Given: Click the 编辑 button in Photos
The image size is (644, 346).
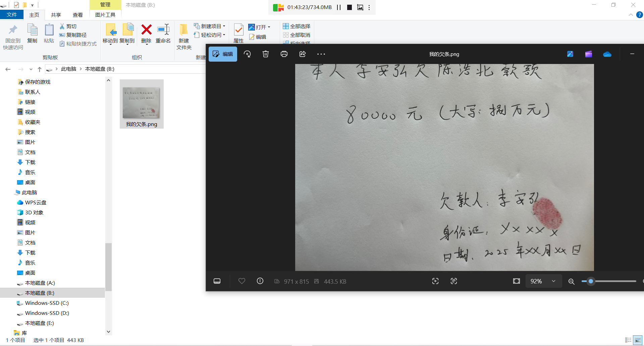Looking at the screenshot, I should [223, 54].
